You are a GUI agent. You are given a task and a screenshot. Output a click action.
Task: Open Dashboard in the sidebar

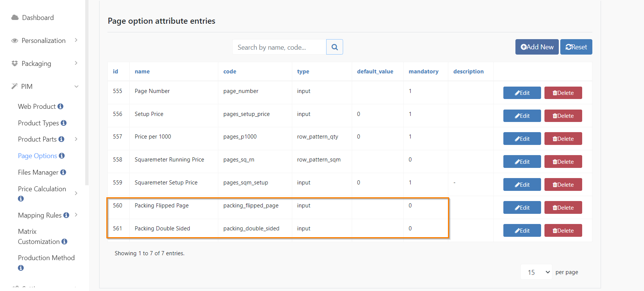click(38, 18)
